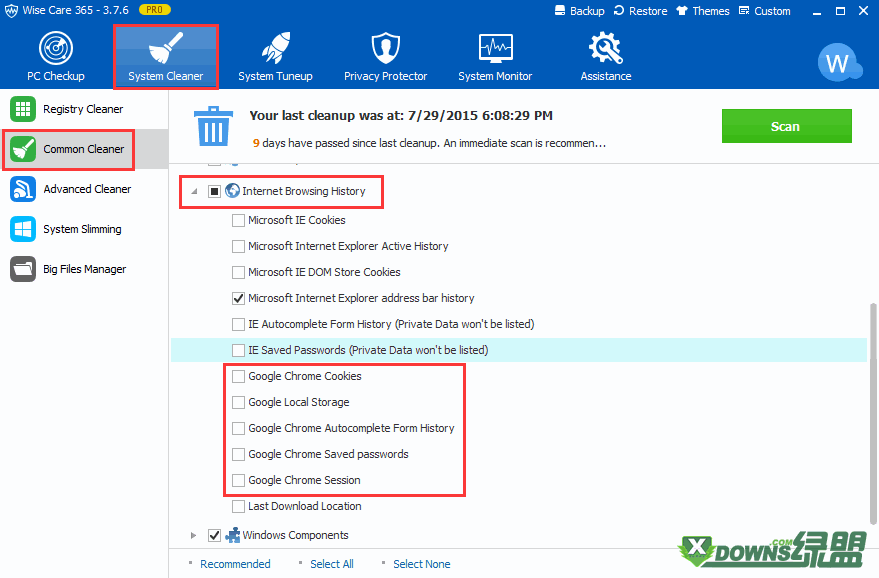
Task: Click the 'Internet Browsing History' group label
Action: pos(303,191)
